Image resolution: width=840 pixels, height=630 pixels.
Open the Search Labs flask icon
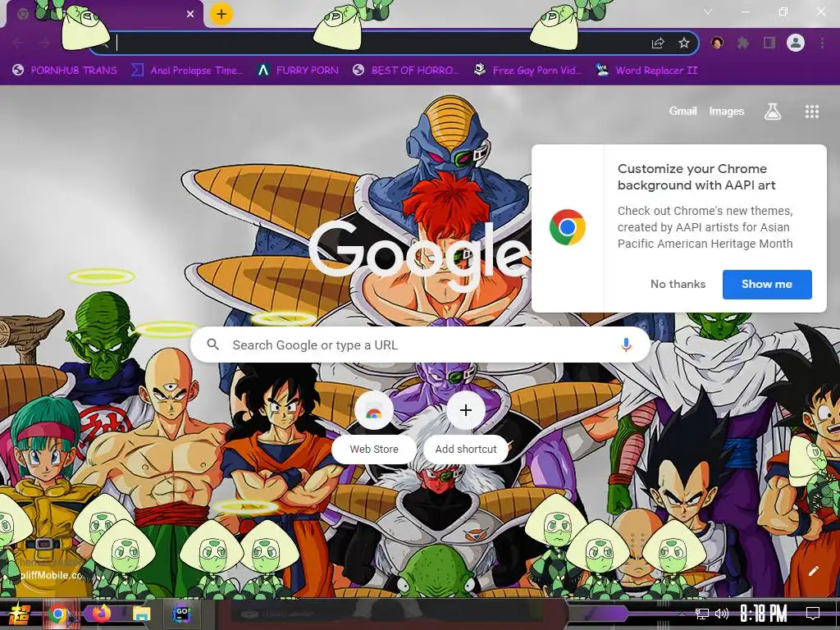coord(773,112)
